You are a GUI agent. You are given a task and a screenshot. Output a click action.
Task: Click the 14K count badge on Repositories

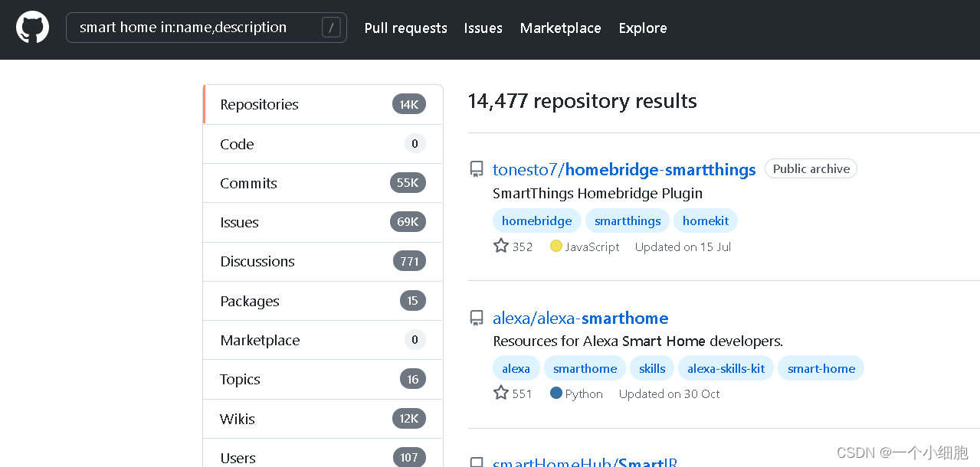[x=408, y=104]
